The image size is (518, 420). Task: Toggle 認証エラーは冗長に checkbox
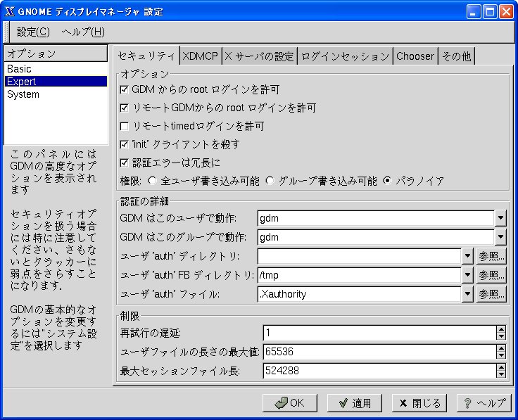pos(124,163)
